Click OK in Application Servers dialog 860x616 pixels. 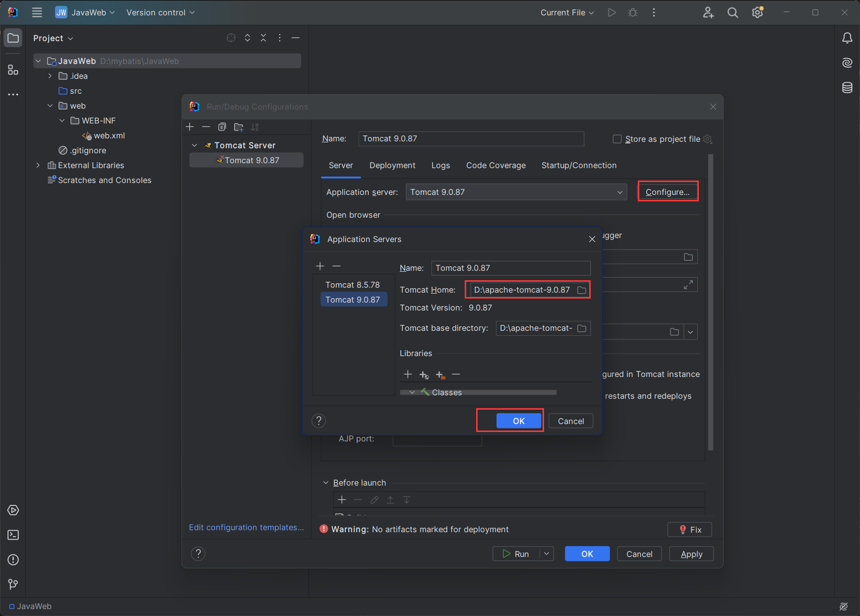click(519, 421)
